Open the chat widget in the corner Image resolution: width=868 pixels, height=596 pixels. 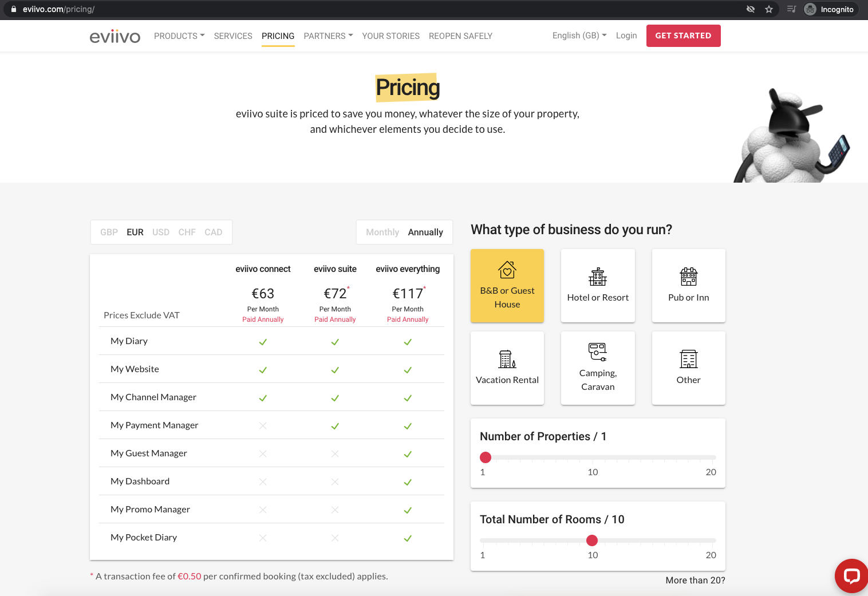[x=851, y=575]
